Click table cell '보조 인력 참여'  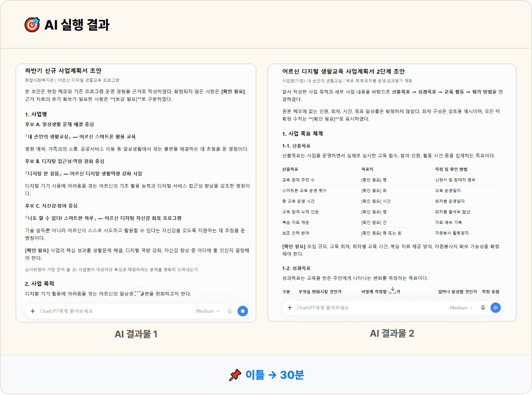tap(296, 233)
